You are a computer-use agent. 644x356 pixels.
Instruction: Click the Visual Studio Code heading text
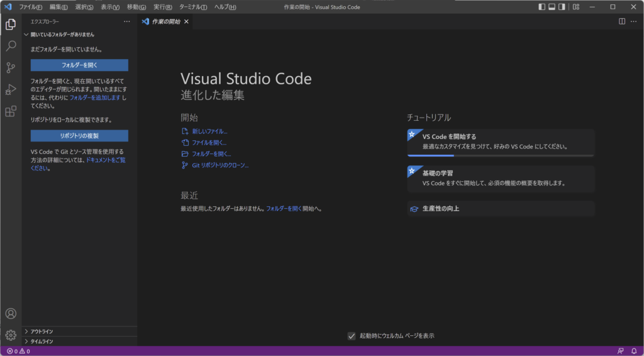246,79
